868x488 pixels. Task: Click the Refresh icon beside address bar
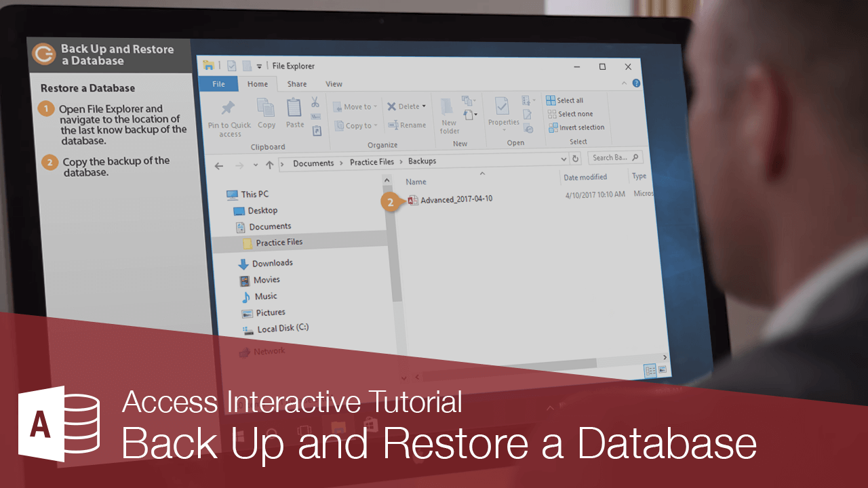click(576, 159)
